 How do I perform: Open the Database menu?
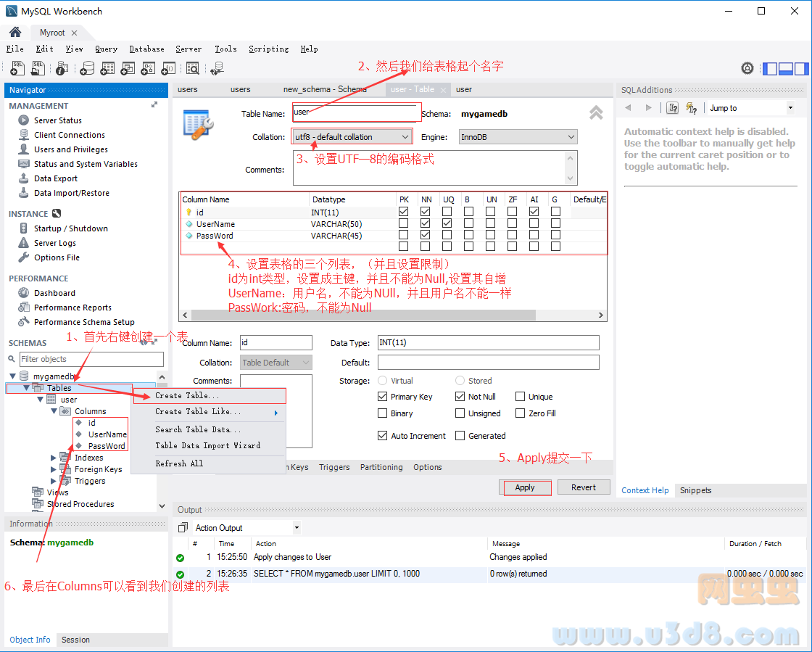(x=146, y=49)
